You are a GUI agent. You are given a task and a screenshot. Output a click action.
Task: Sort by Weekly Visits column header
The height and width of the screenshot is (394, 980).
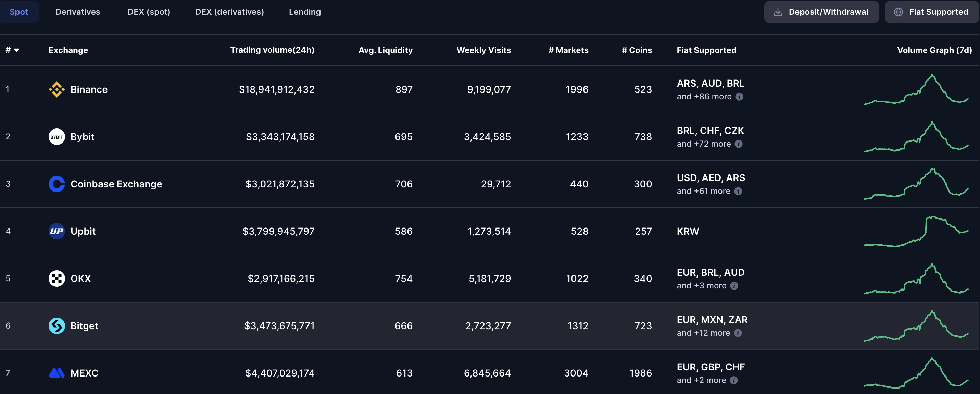pyautogui.click(x=483, y=50)
